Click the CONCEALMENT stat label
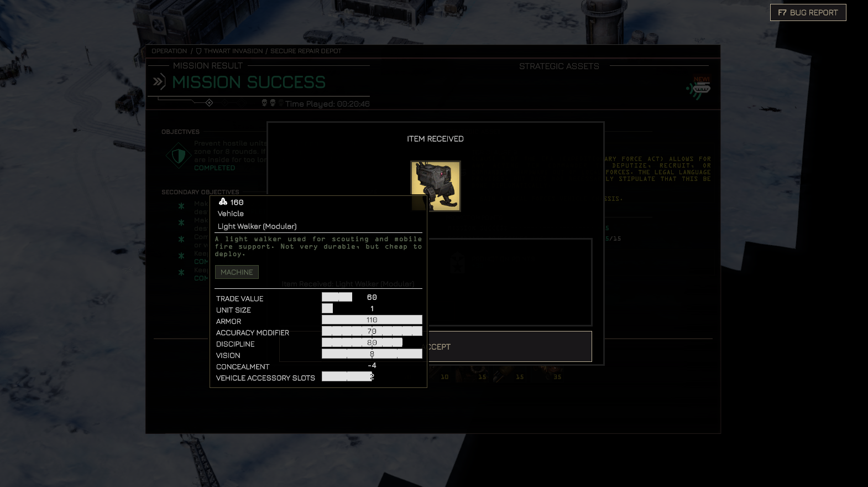The width and height of the screenshot is (868, 487). pos(243,367)
